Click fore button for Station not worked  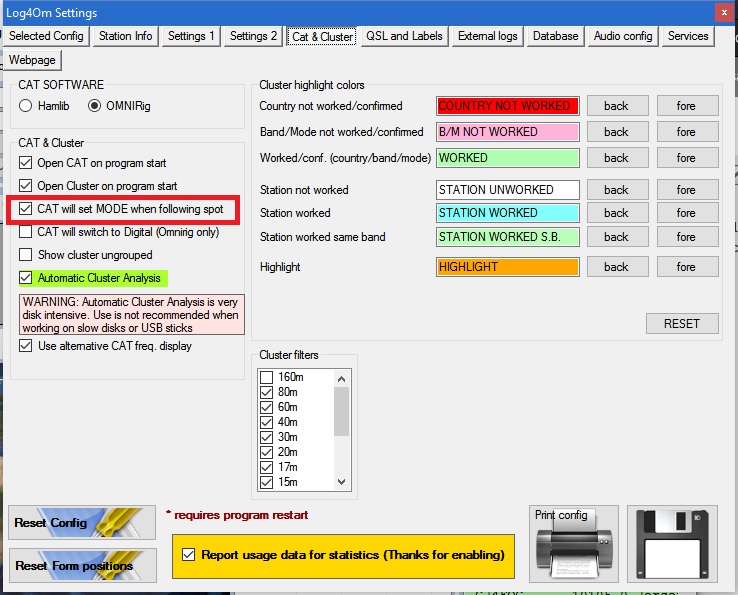pos(688,190)
